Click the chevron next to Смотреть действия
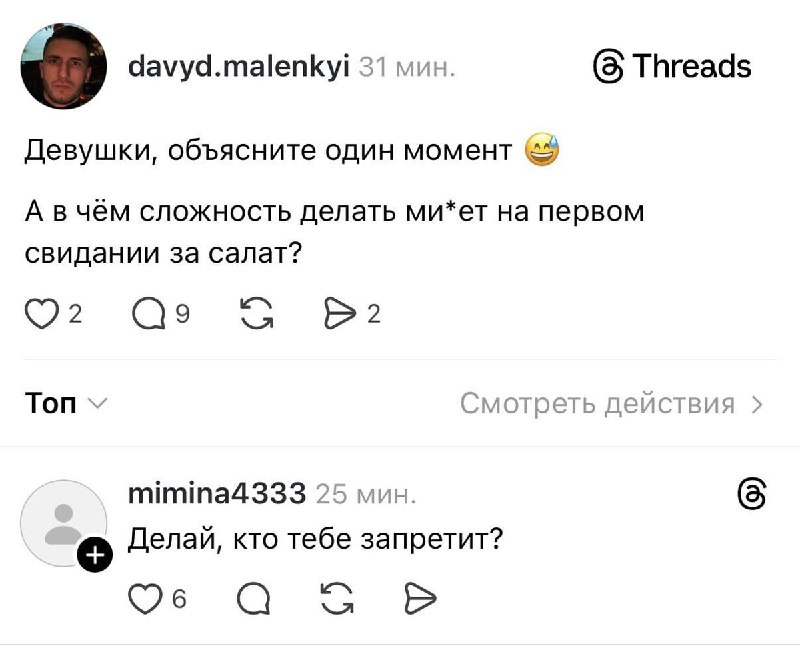Image resolution: width=800 pixels, height=668 pixels. pos(757,404)
